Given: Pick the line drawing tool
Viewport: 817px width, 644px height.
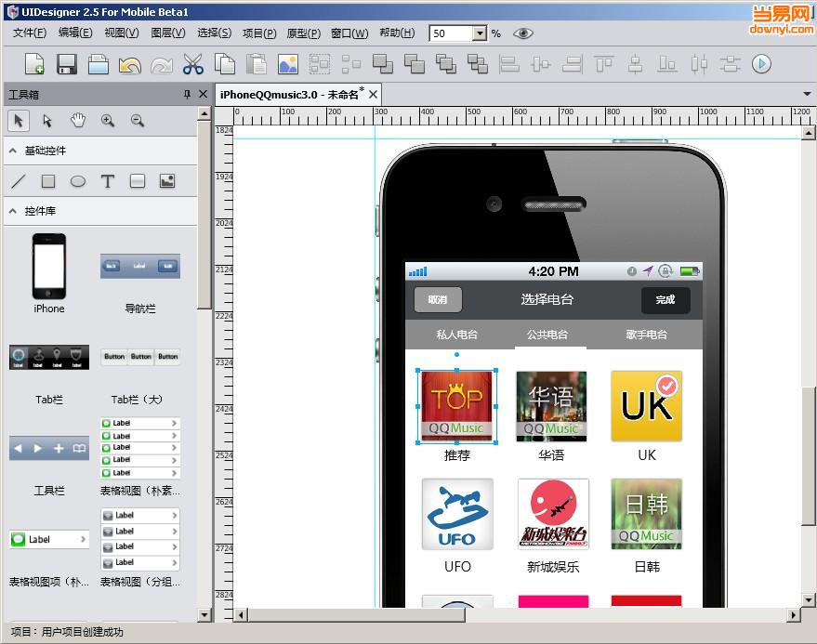Looking at the screenshot, I should click(x=19, y=181).
